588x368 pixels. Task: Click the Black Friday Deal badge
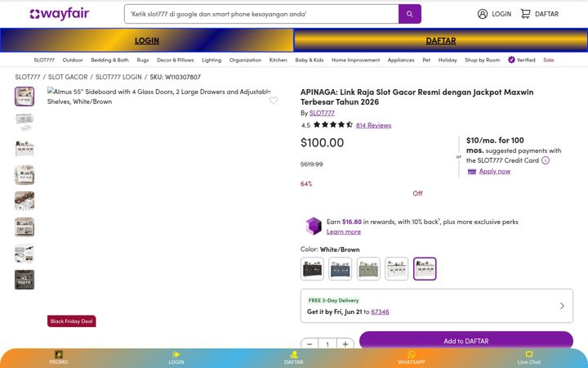pos(72,321)
